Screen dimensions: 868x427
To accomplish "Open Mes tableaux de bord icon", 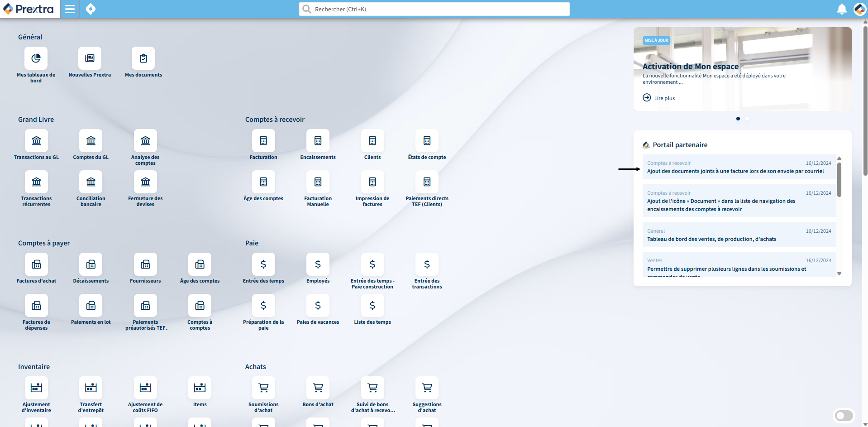I will [36, 58].
